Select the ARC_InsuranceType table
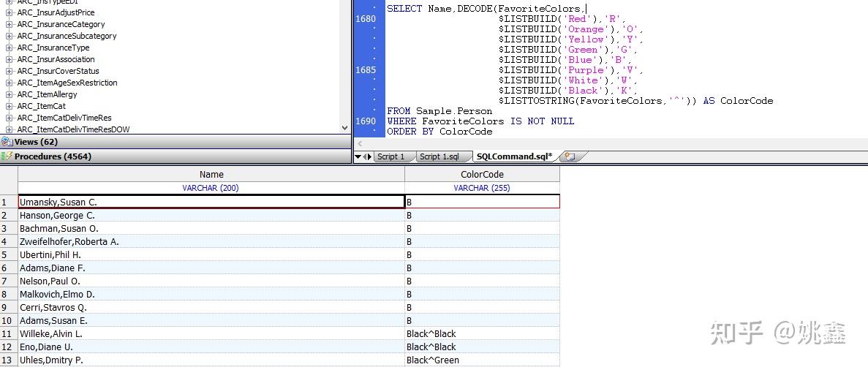868x367 pixels. click(53, 48)
